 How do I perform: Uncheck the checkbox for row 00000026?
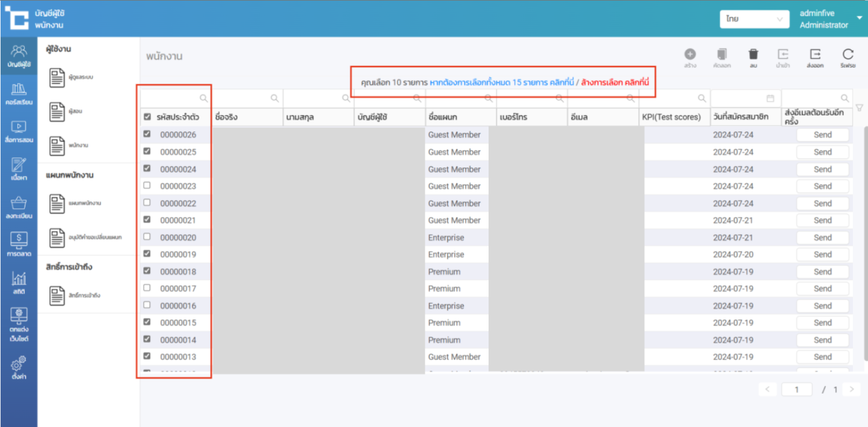click(x=147, y=134)
